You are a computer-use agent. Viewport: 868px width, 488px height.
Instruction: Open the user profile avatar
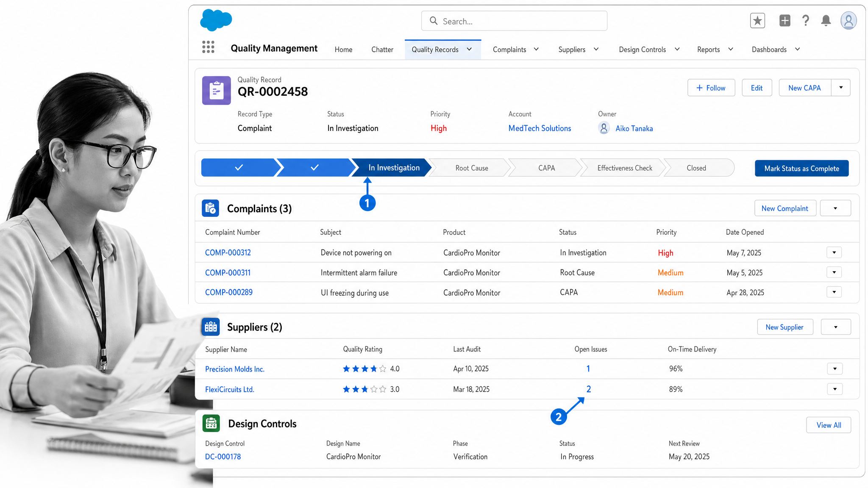tap(849, 20)
